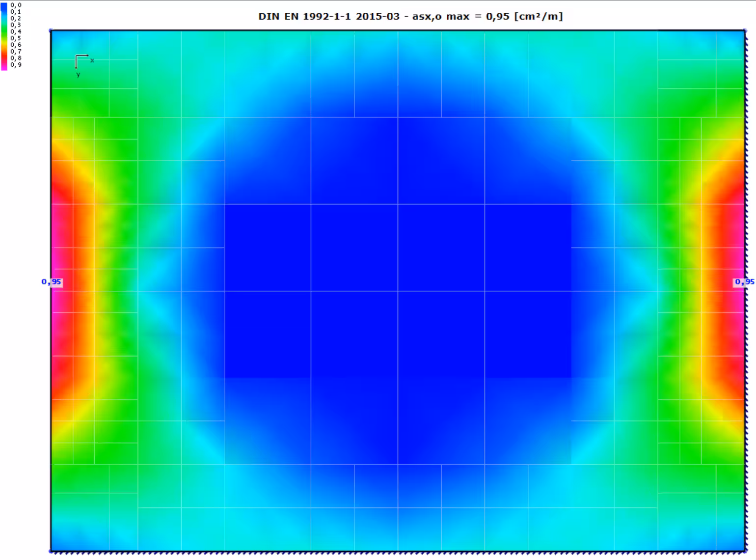Click the right 0,95 maximum value label
This screenshot has width=756, height=560.
click(x=744, y=282)
